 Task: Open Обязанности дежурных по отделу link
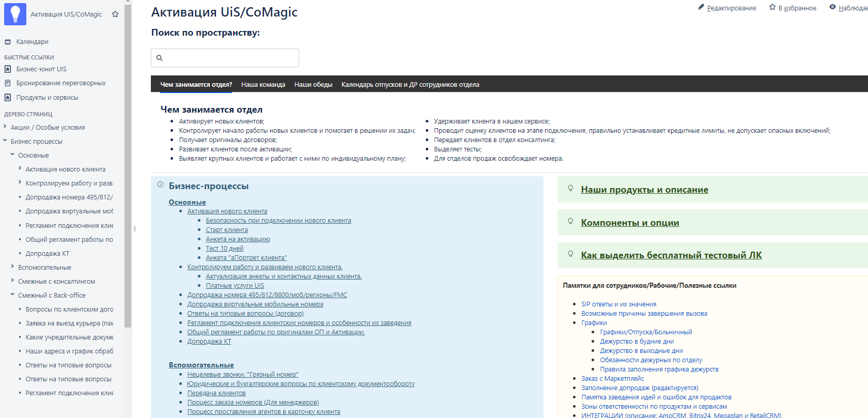click(651, 360)
